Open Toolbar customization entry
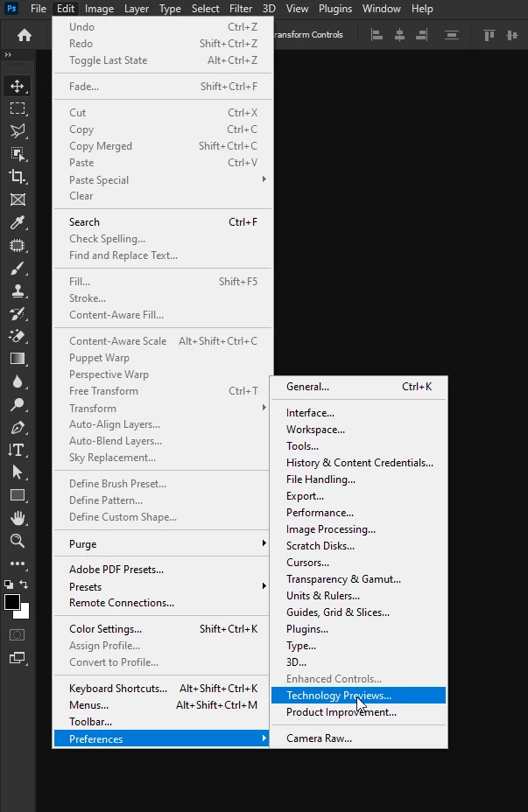This screenshot has height=812, width=528. (163, 722)
